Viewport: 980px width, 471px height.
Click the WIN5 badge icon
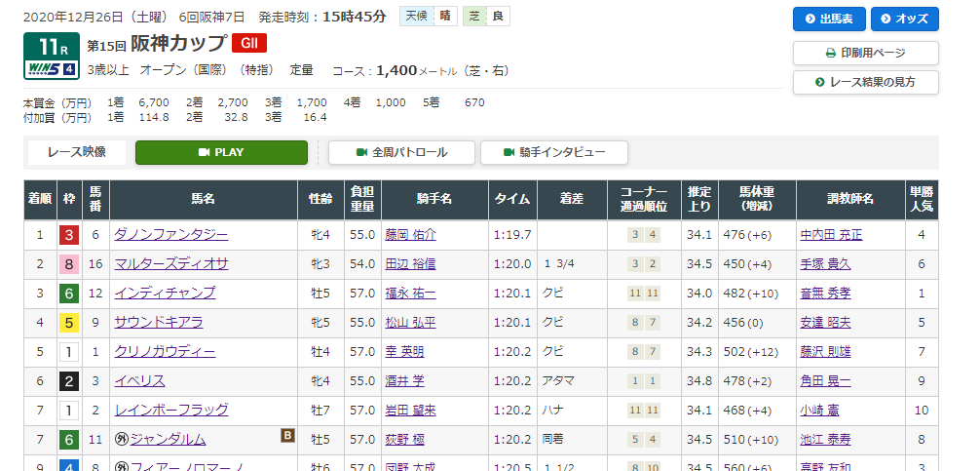click(52, 69)
